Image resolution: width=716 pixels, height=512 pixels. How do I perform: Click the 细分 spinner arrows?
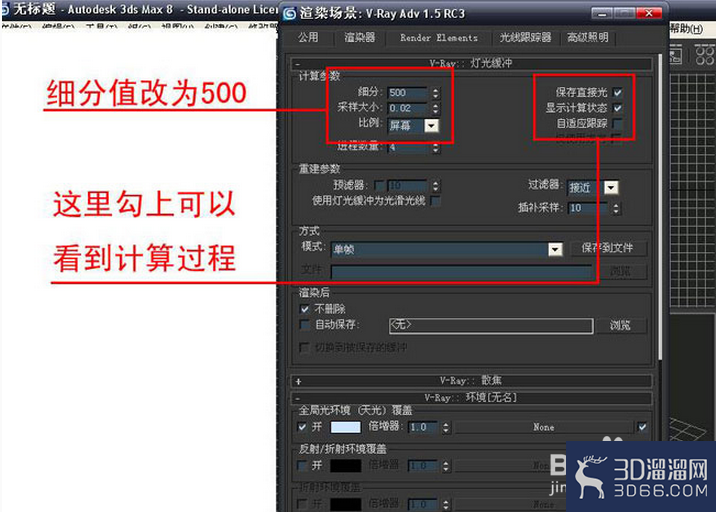436,93
